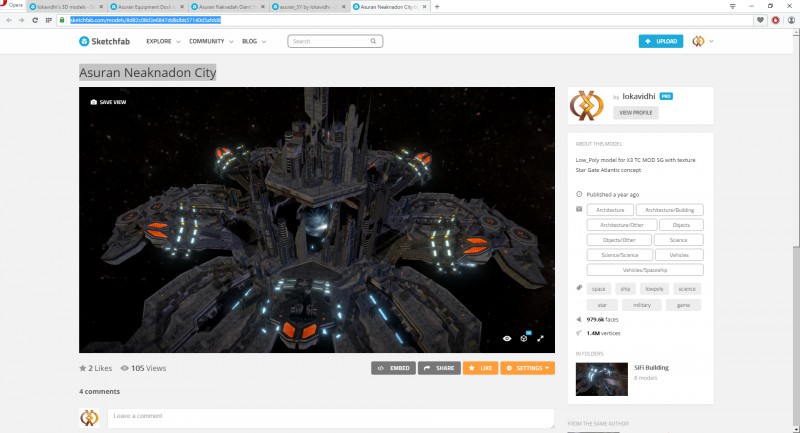This screenshot has width=800, height=433.
Task: Open the Opera speed dial grid icon
Action: pyautogui.click(x=48, y=20)
